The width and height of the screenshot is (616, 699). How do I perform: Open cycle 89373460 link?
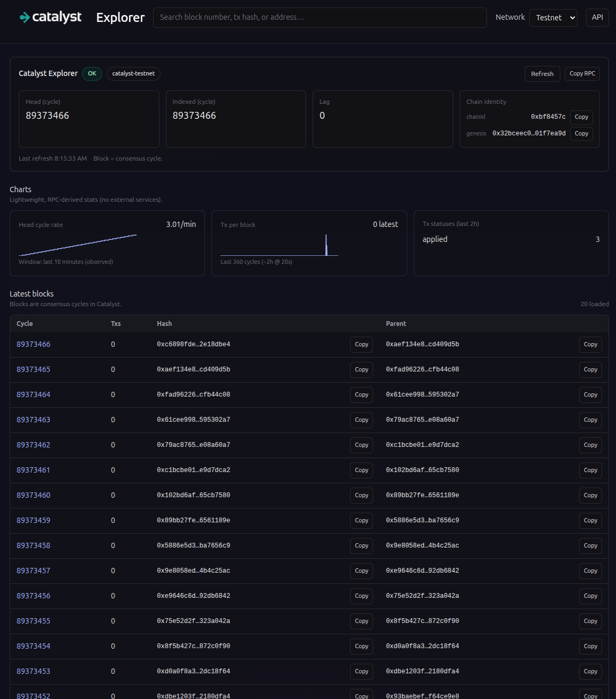pos(33,495)
